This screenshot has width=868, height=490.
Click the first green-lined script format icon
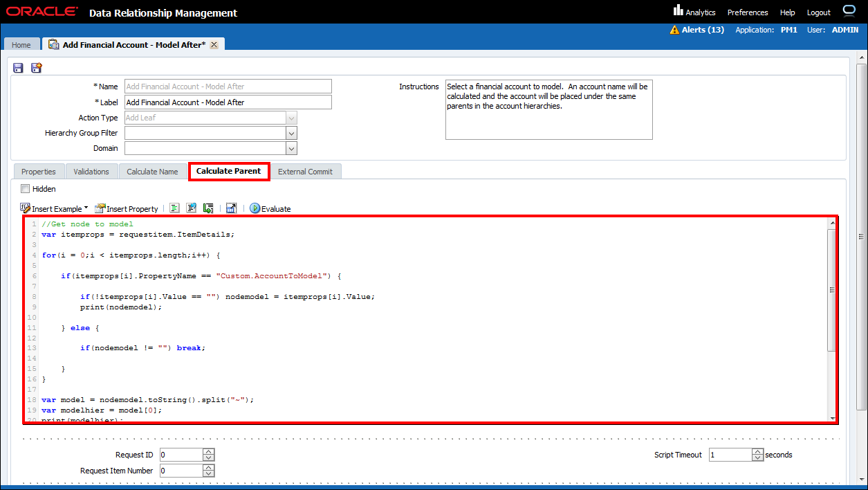(x=174, y=208)
